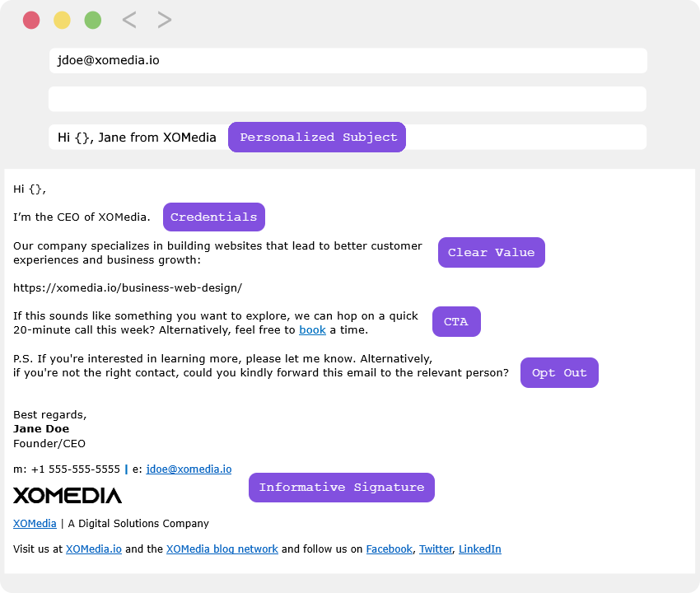Viewport: 700px width, 593px height.
Task: Follow the LinkedIn link
Action: point(480,549)
